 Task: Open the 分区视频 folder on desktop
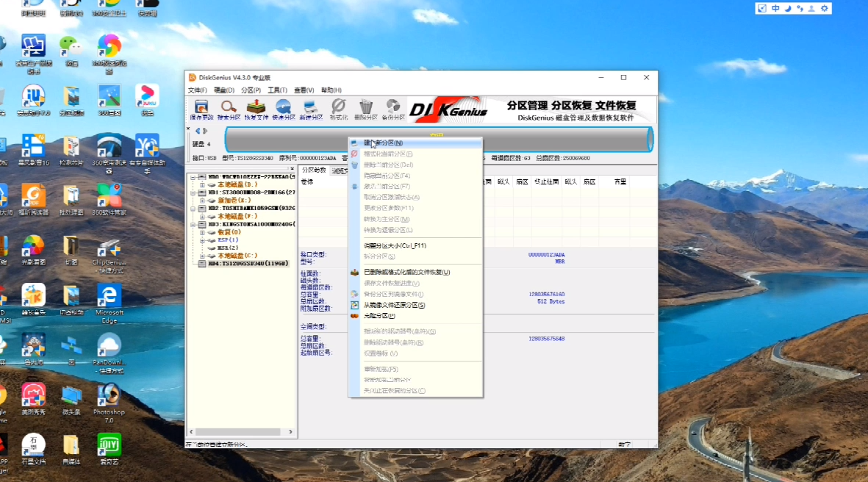click(71, 100)
